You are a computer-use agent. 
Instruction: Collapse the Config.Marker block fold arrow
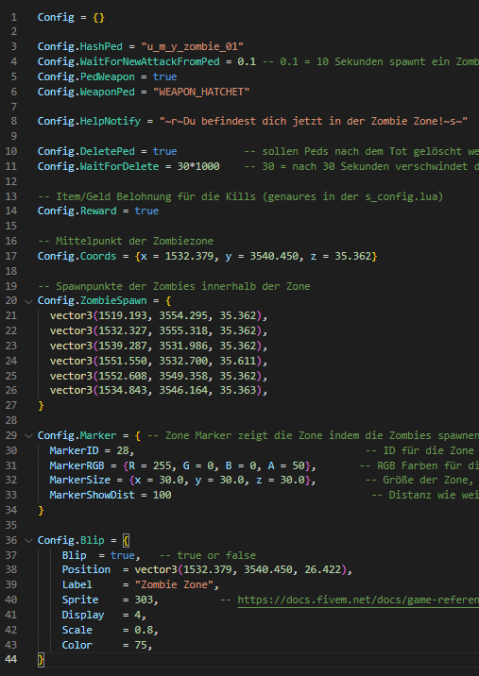[x=28, y=436]
